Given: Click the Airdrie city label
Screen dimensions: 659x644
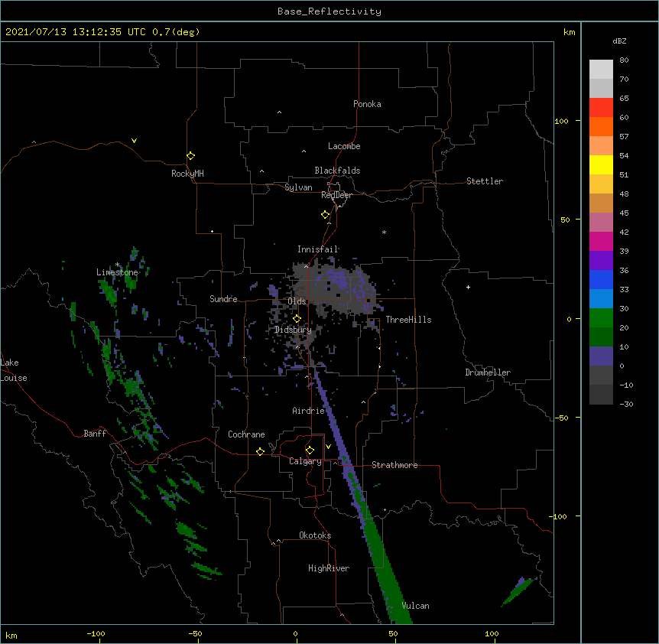Looking at the screenshot, I should [x=309, y=411].
